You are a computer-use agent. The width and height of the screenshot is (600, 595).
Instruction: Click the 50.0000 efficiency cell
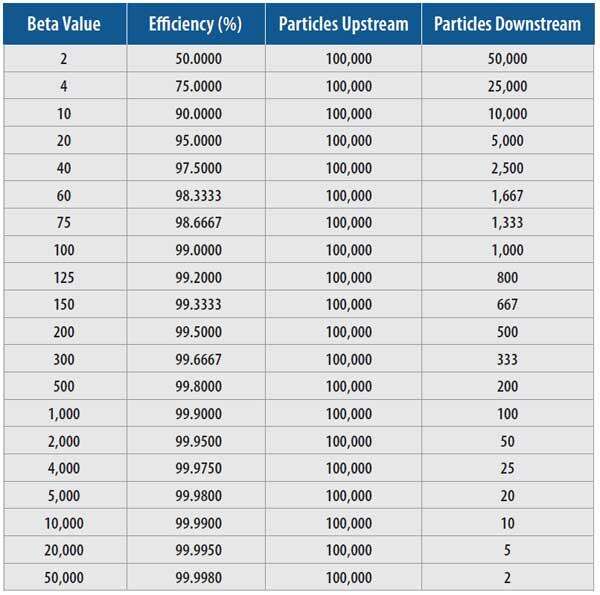click(x=196, y=59)
